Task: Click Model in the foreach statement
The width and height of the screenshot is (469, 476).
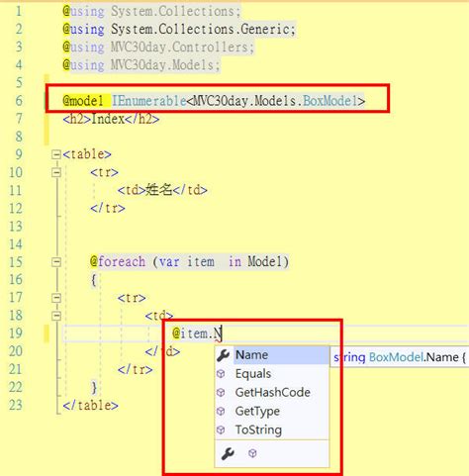Action: 265,262
